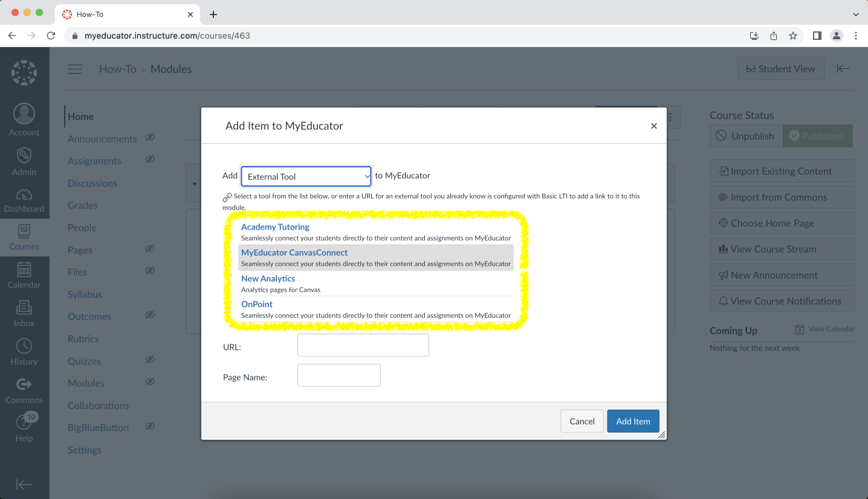The width and height of the screenshot is (868, 499).
Task: Click the browser address bar
Action: pos(405,36)
